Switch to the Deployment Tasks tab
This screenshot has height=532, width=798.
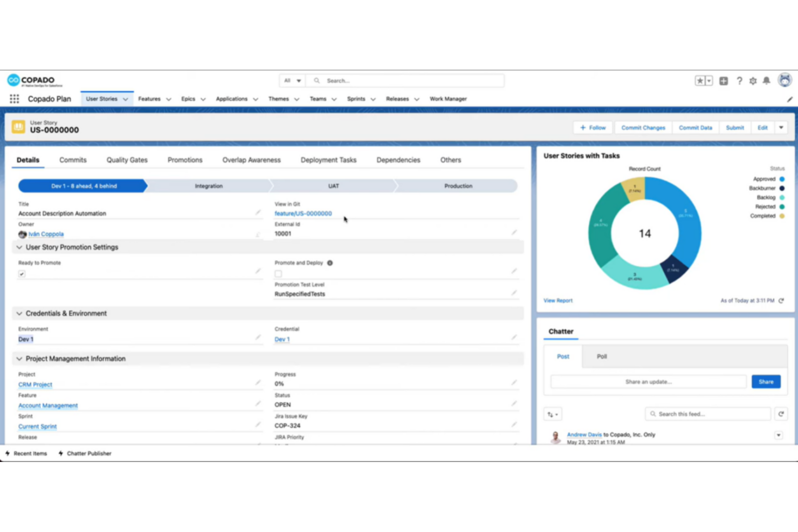tap(328, 160)
